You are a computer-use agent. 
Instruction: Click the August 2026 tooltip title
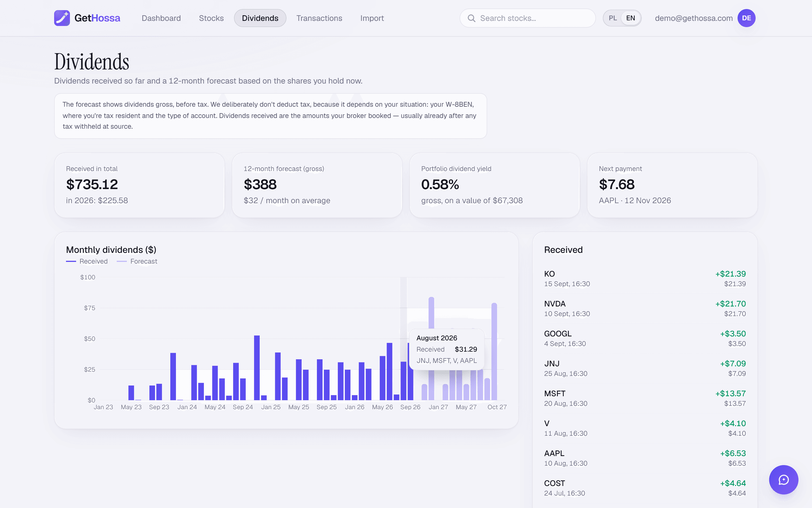coord(436,338)
